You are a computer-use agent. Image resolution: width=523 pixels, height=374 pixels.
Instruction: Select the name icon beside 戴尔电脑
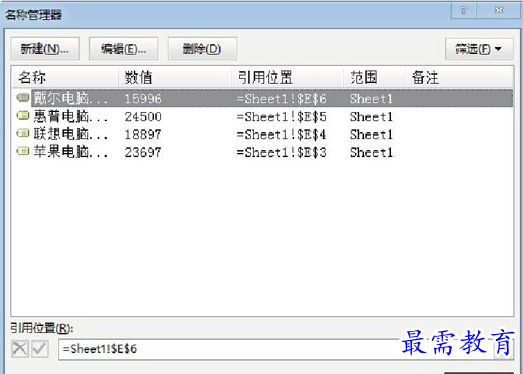tap(23, 98)
